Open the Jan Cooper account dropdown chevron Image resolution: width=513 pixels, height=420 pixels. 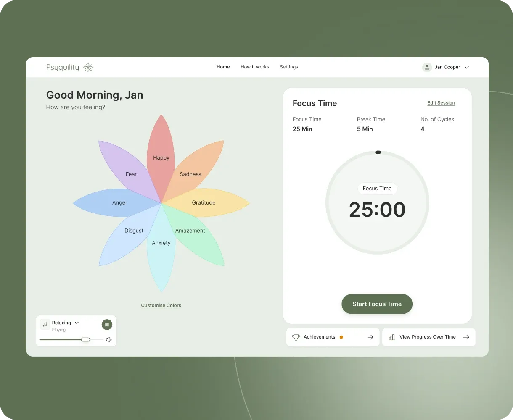467,68
